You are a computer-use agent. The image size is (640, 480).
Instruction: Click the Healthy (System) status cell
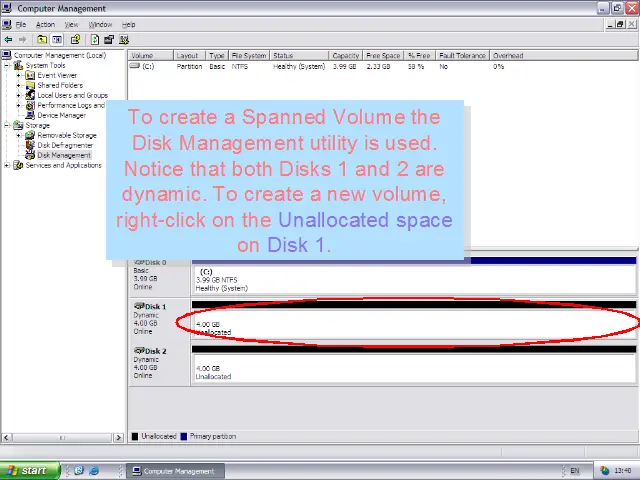point(299,66)
